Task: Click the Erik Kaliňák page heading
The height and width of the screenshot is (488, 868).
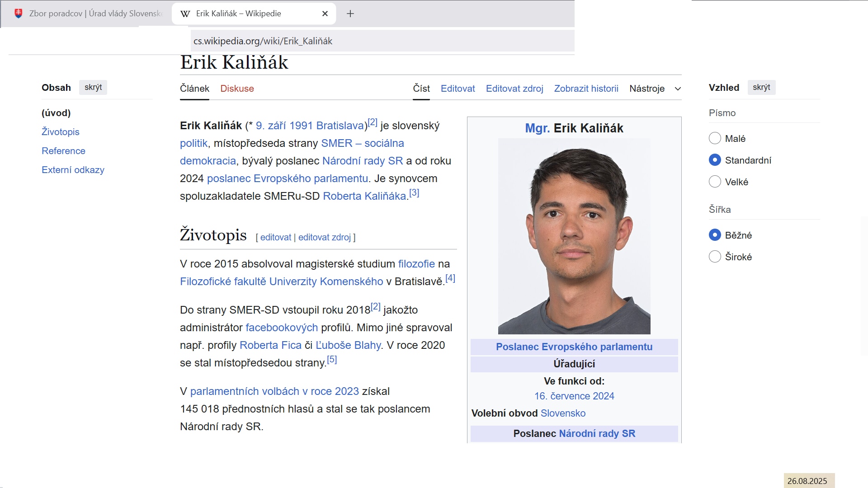Action: pyautogui.click(x=234, y=63)
